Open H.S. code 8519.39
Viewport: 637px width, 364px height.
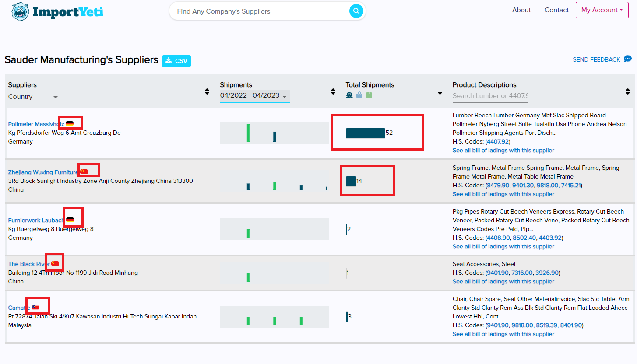tap(547, 325)
